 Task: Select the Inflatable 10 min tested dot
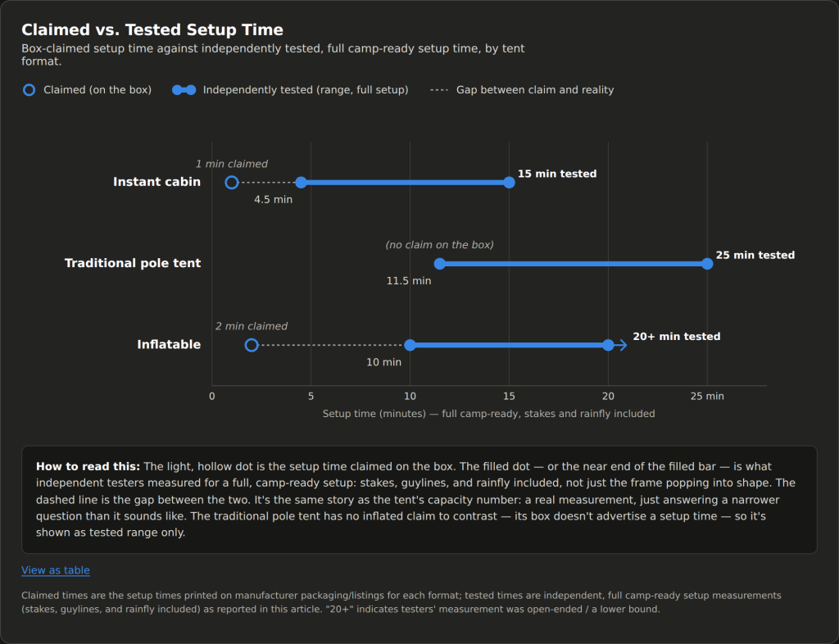[410, 345]
